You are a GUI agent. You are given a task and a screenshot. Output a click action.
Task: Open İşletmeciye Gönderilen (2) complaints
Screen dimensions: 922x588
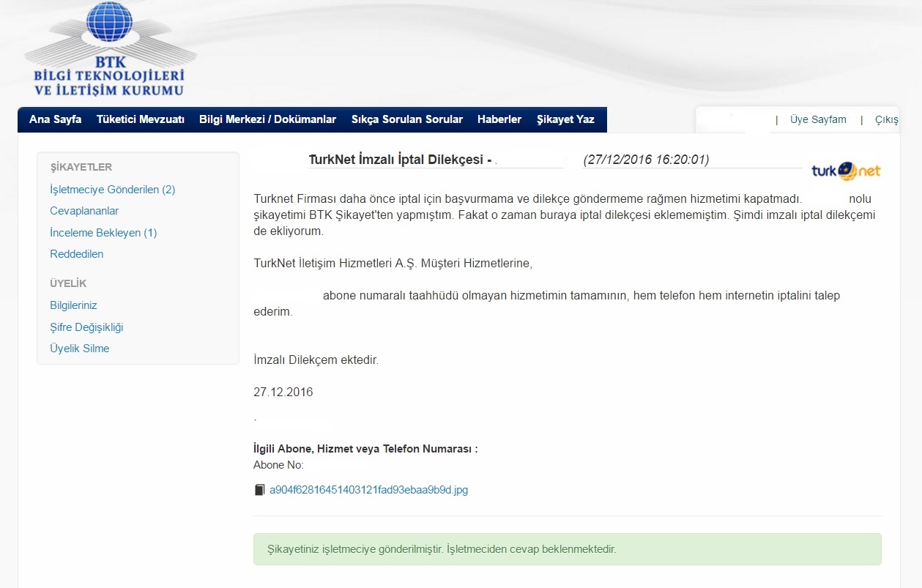point(113,190)
